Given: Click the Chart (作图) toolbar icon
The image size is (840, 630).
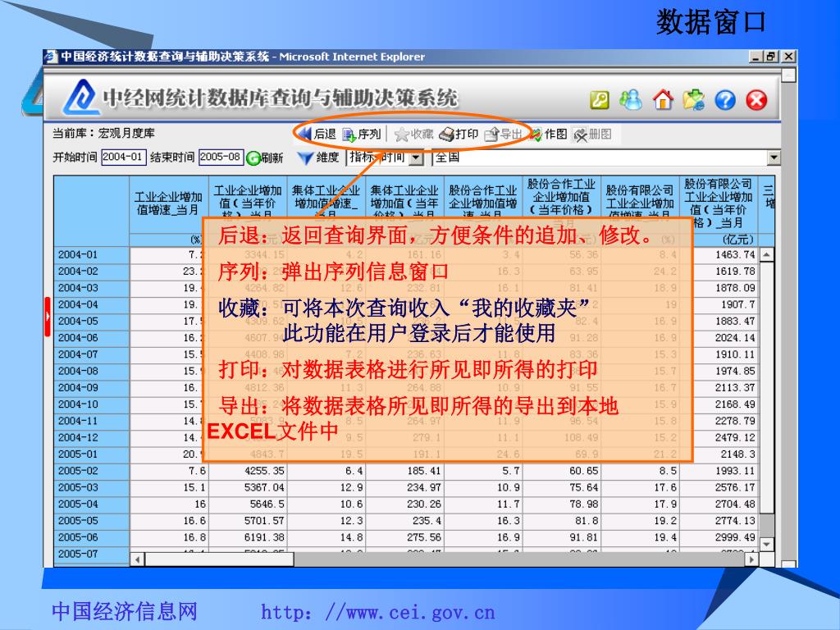Looking at the screenshot, I should coord(536,135).
